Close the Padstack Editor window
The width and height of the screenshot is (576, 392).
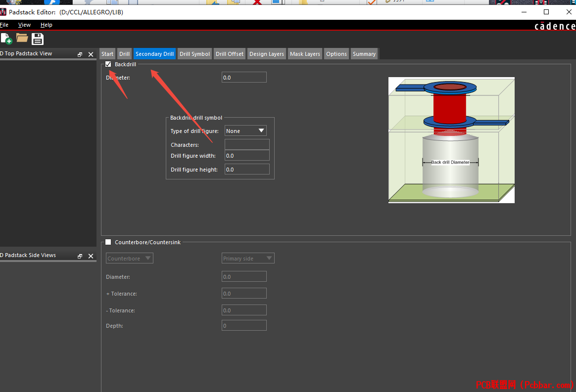(569, 12)
